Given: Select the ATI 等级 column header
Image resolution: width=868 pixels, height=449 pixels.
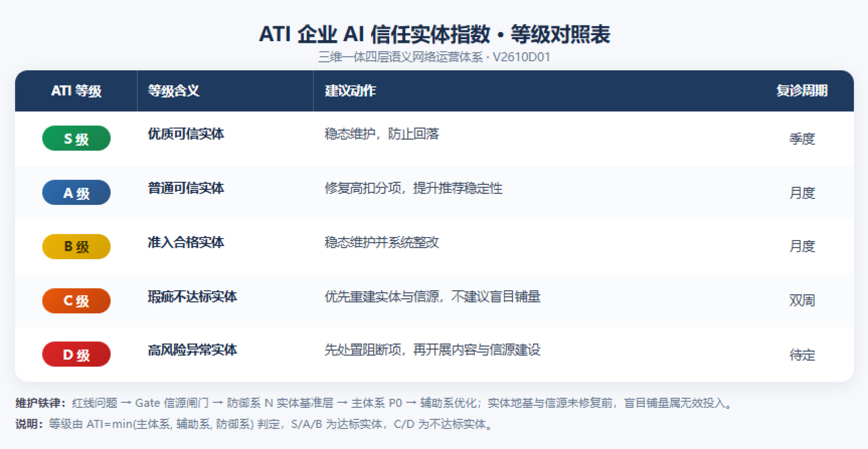Looking at the screenshot, I should 76,91.
